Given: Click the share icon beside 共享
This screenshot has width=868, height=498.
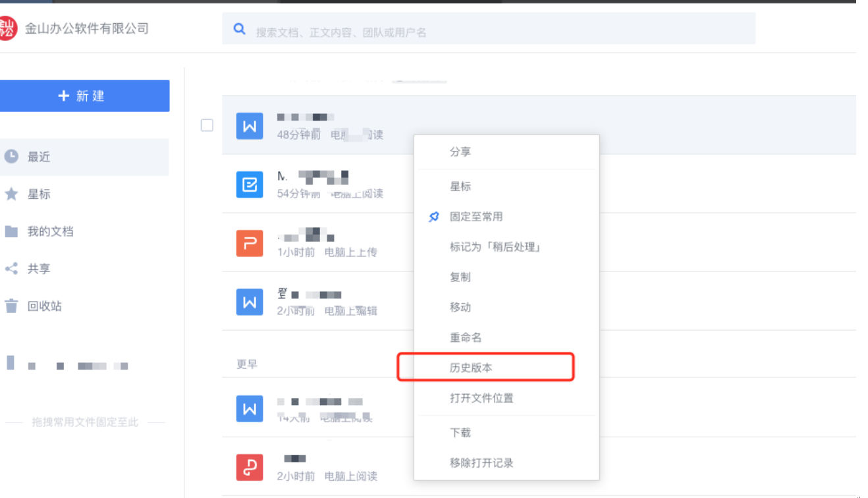Looking at the screenshot, I should point(11,269).
